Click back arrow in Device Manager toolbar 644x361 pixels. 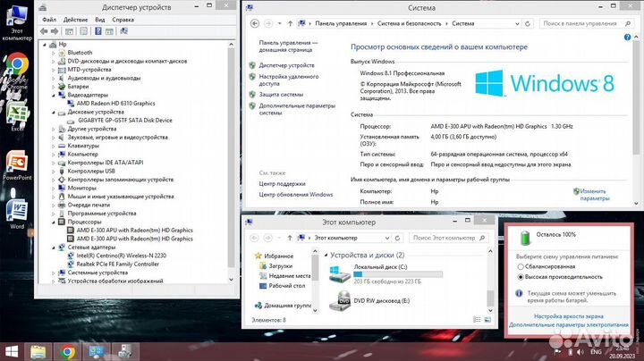coord(44,31)
